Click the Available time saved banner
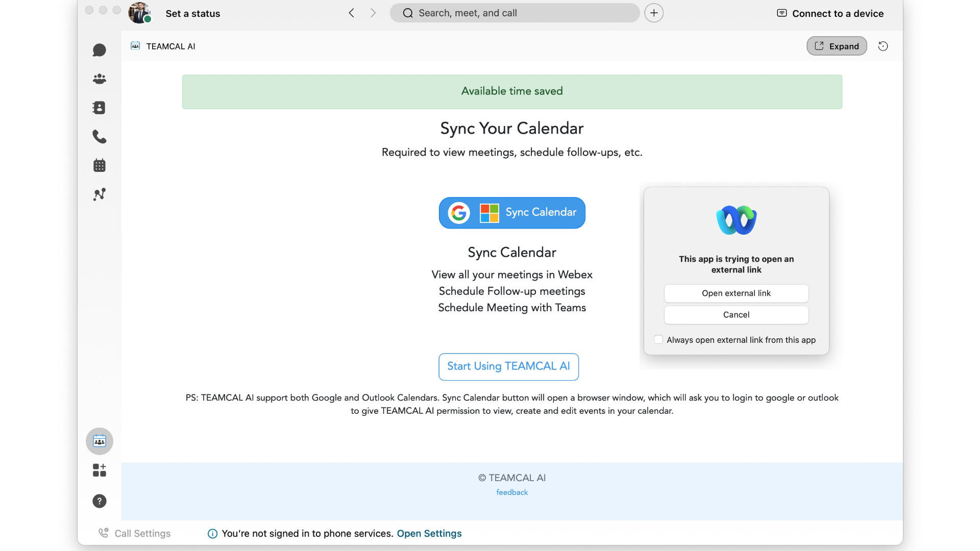This screenshot has height=551, width=980. (x=512, y=92)
